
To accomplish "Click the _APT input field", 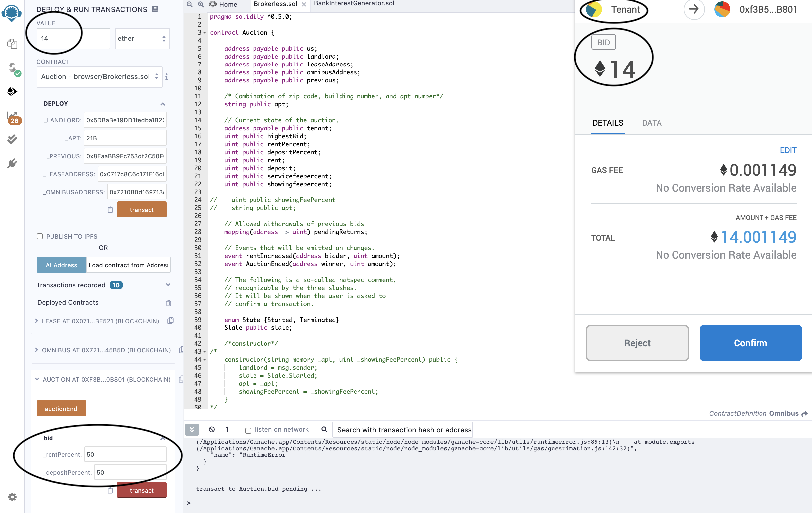I will point(125,138).
